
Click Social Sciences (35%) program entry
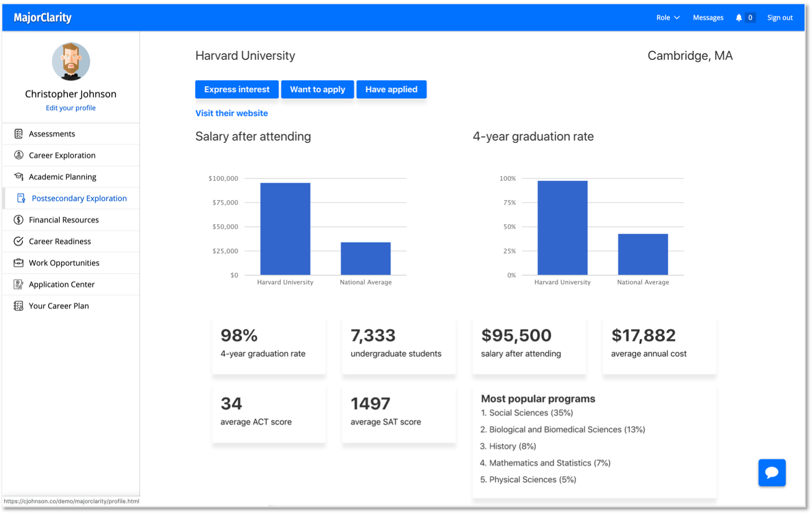(x=527, y=413)
